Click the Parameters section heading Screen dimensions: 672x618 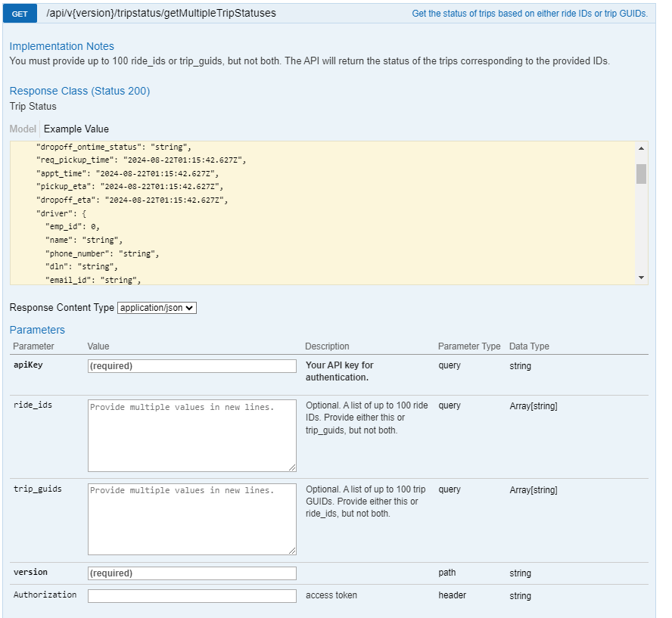pos(37,330)
